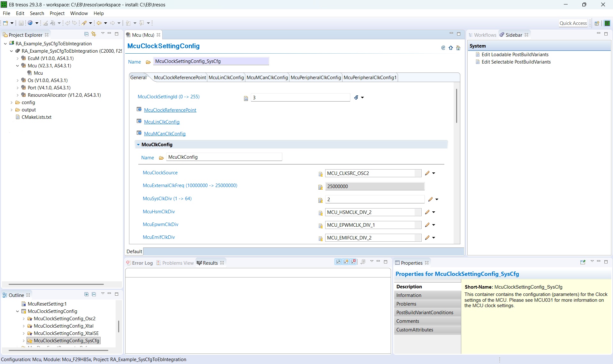Select PostBuildVariantConditions in Properties
The image size is (613, 364).
[428, 313]
